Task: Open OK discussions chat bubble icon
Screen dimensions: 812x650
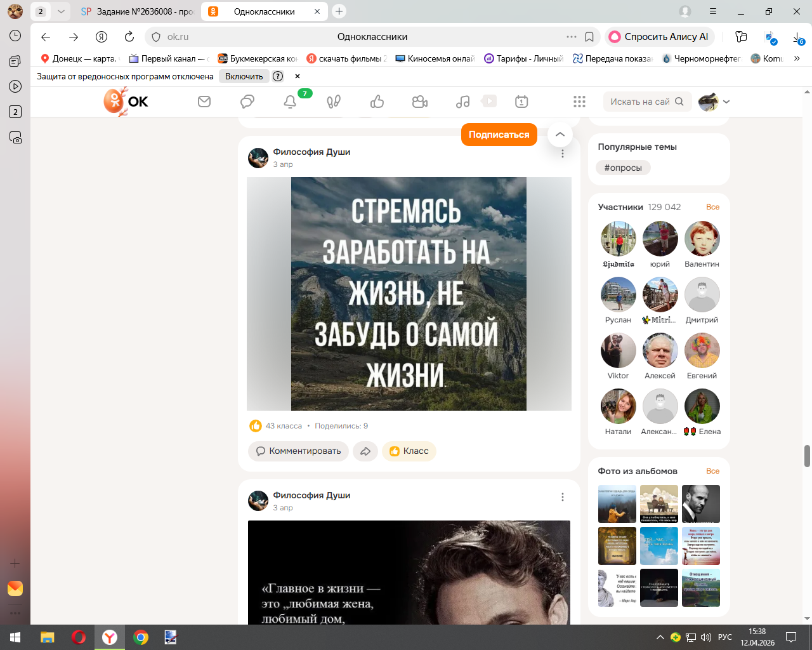Action: click(x=247, y=102)
